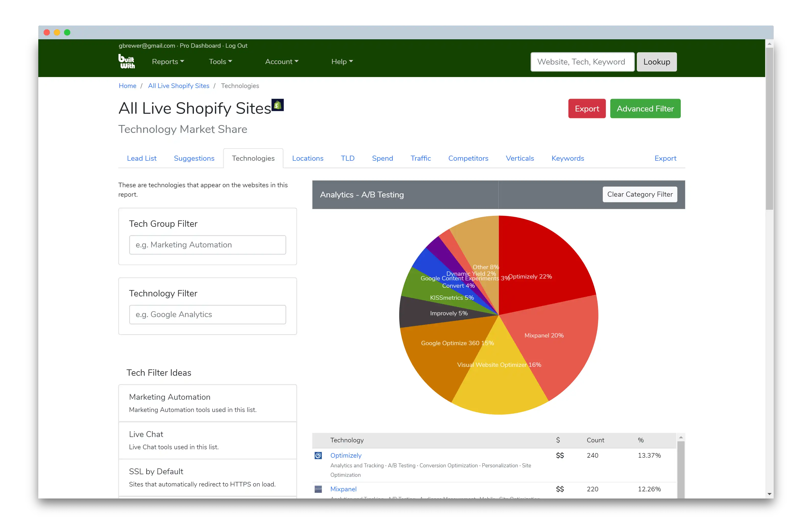Click the Optimizely row icon
The height and width of the screenshot is (524, 812).
pos(318,455)
